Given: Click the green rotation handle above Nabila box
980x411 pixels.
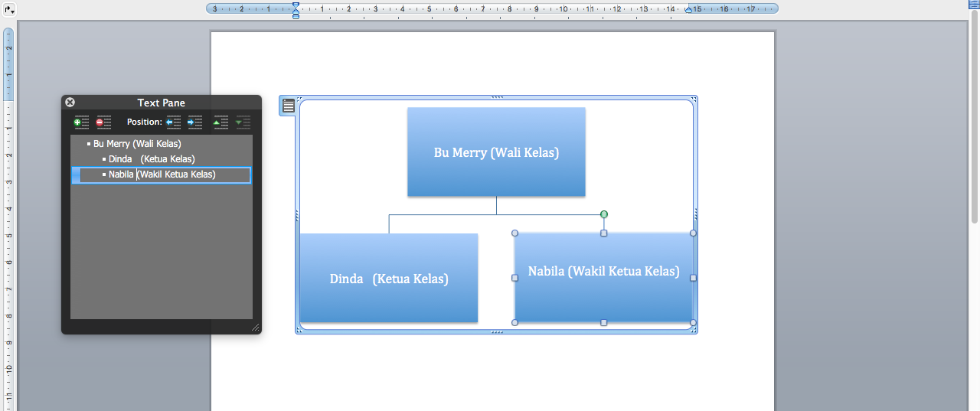Looking at the screenshot, I should [604, 214].
